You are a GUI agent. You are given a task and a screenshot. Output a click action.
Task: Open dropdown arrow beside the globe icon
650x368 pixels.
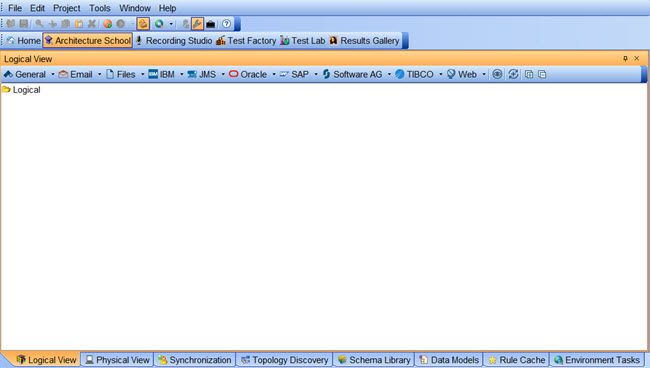[171, 24]
